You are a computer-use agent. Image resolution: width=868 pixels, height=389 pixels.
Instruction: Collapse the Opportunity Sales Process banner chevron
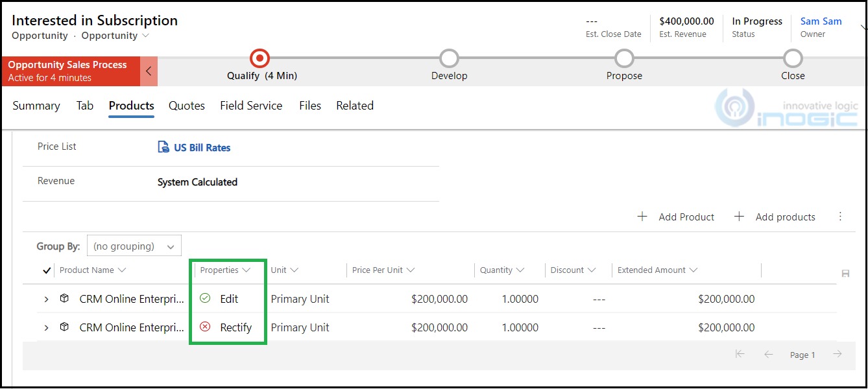click(148, 71)
